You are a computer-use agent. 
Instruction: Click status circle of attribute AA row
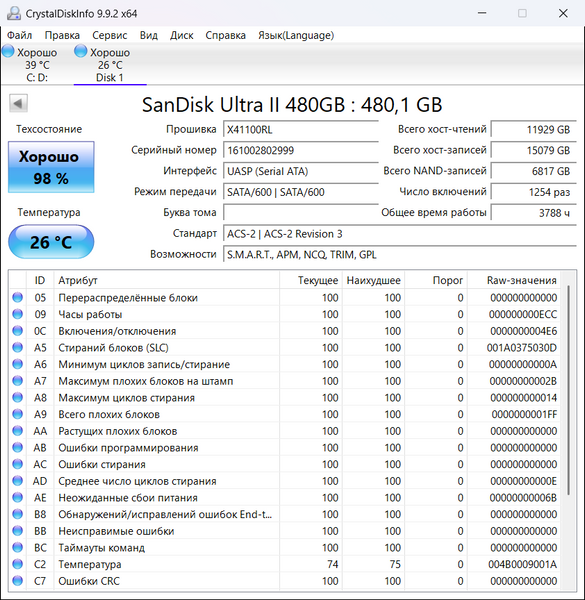[18, 431]
